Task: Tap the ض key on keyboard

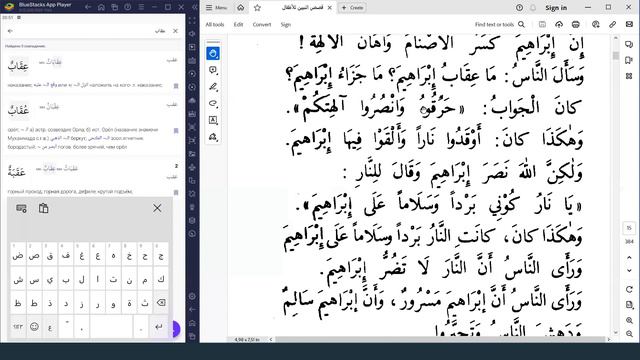Action: click(18, 255)
